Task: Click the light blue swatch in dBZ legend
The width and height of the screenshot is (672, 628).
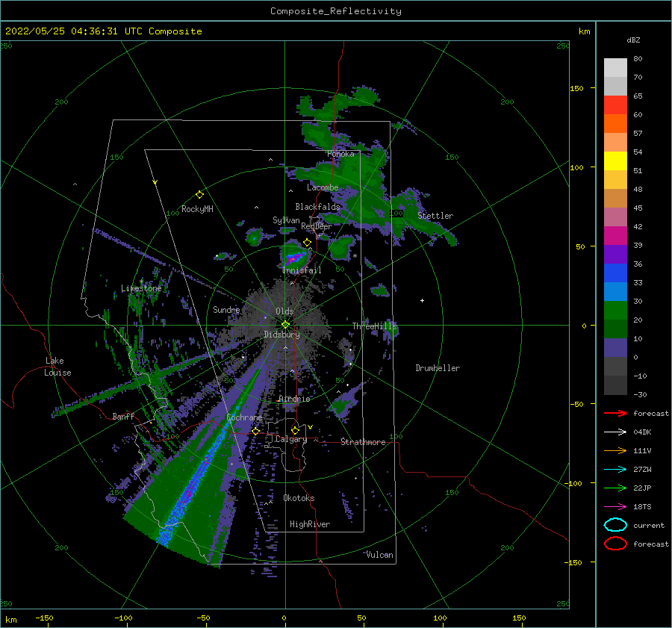Action: pos(615,292)
